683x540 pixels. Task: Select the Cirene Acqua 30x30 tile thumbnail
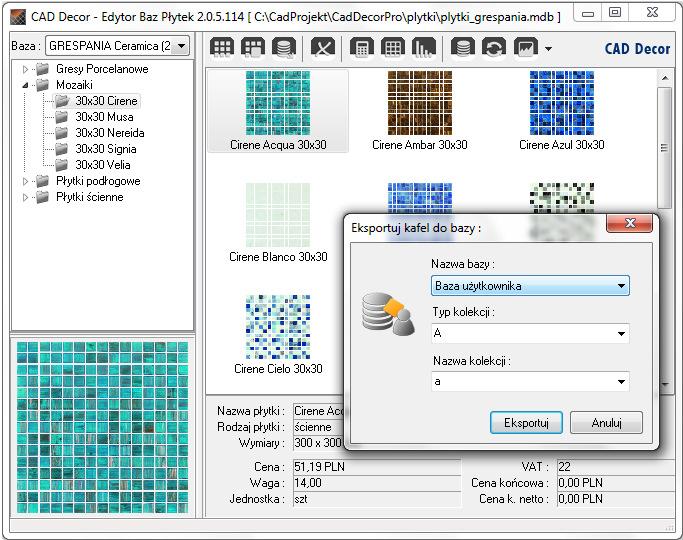[278, 103]
